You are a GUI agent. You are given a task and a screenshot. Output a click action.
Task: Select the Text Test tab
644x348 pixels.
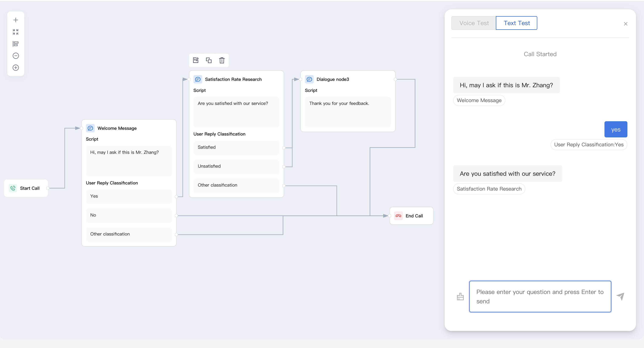point(516,23)
